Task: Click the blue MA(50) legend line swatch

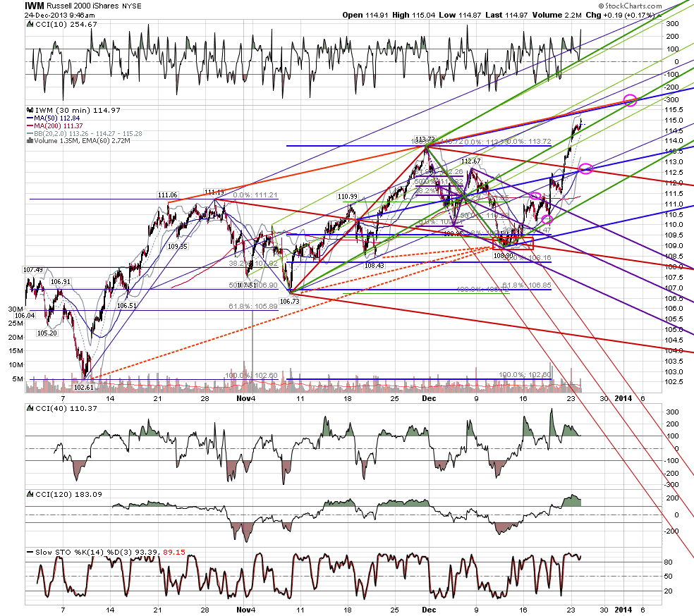Action: (x=30, y=118)
